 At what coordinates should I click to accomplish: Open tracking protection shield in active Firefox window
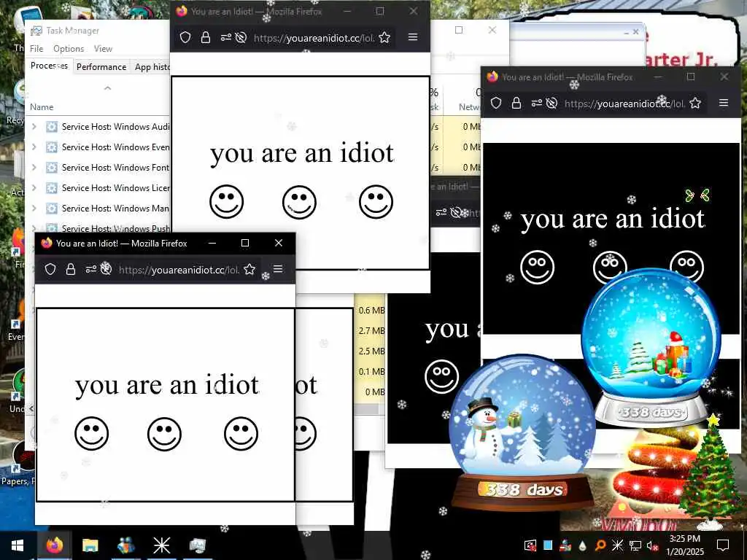50,270
